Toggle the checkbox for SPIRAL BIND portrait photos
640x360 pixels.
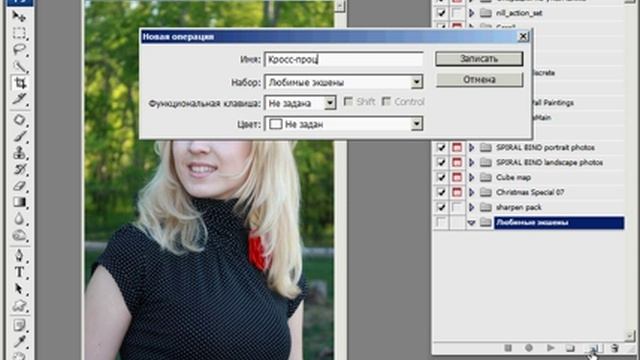pos(441,147)
